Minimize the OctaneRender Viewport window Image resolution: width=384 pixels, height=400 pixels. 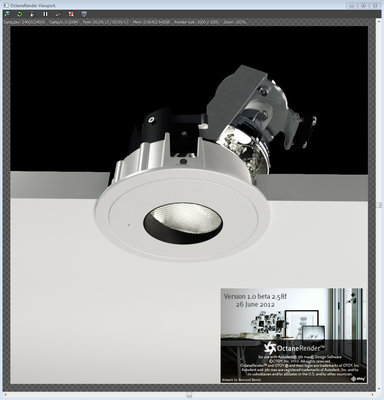click(x=352, y=5)
